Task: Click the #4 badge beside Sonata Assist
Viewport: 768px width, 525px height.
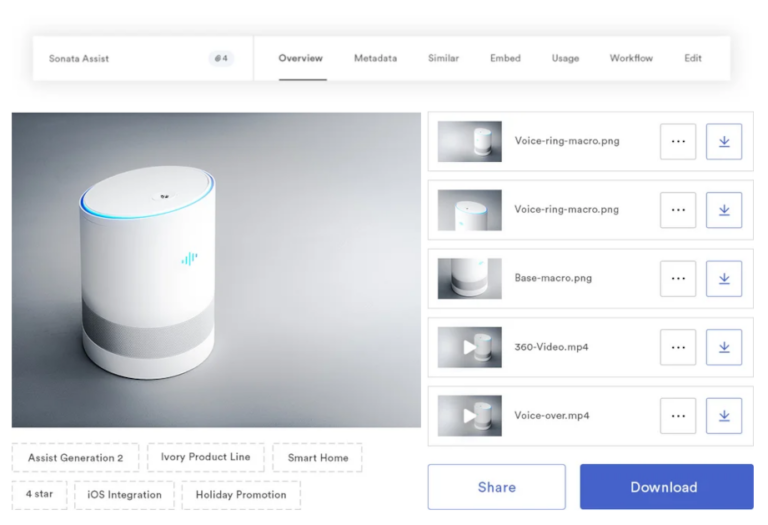Action: pyautogui.click(x=220, y=59)
